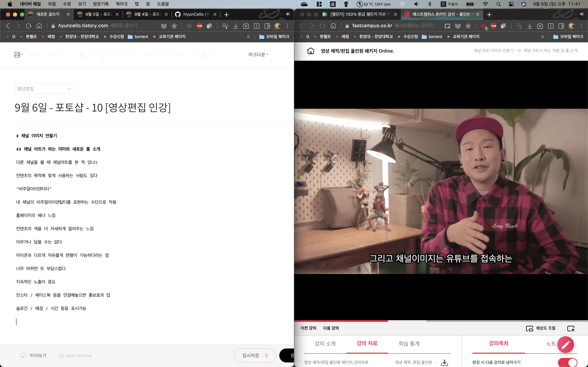Click the screenshot camera icon in left browser
This screenshot has width=588, height=367.
[246, 26]
